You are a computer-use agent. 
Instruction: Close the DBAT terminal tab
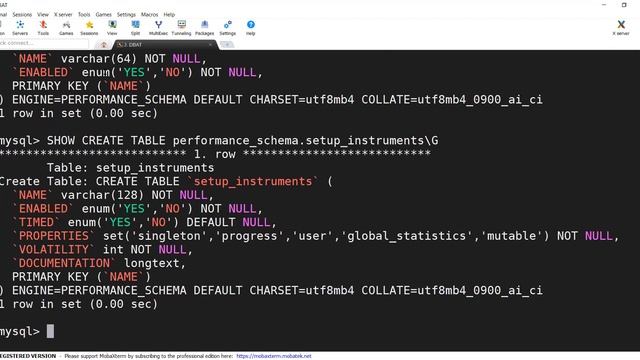pos(211,44)
